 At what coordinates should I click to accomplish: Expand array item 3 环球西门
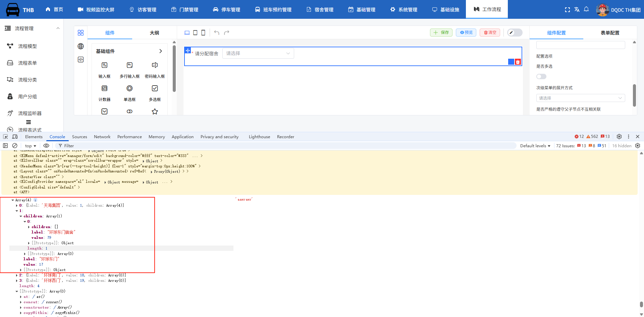17,280
